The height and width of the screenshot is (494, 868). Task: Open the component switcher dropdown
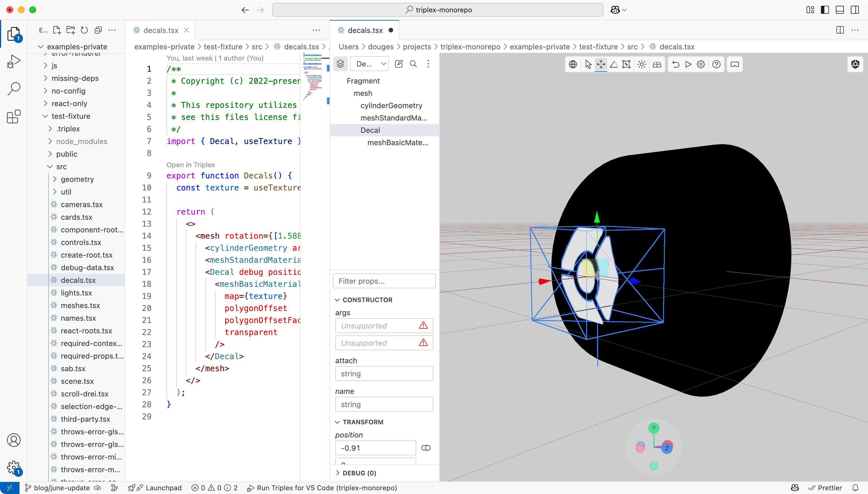[x=370, y=64]
